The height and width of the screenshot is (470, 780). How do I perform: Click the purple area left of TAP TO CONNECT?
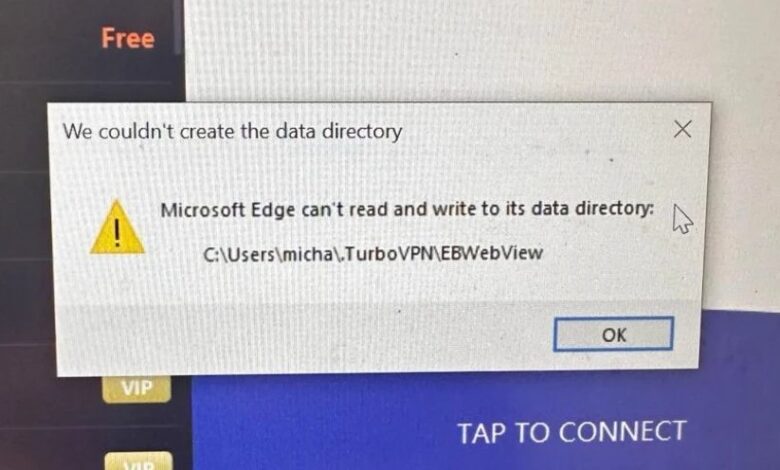(323, 432)
